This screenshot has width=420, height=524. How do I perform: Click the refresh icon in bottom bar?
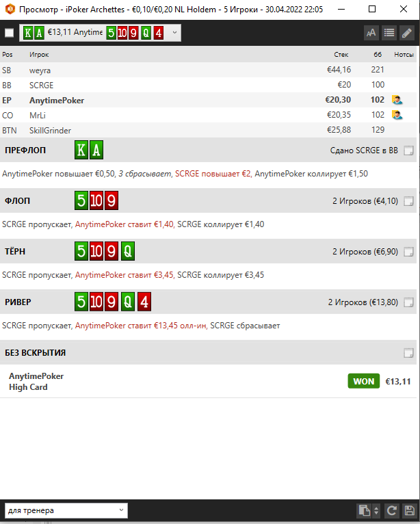coord(392,510)
